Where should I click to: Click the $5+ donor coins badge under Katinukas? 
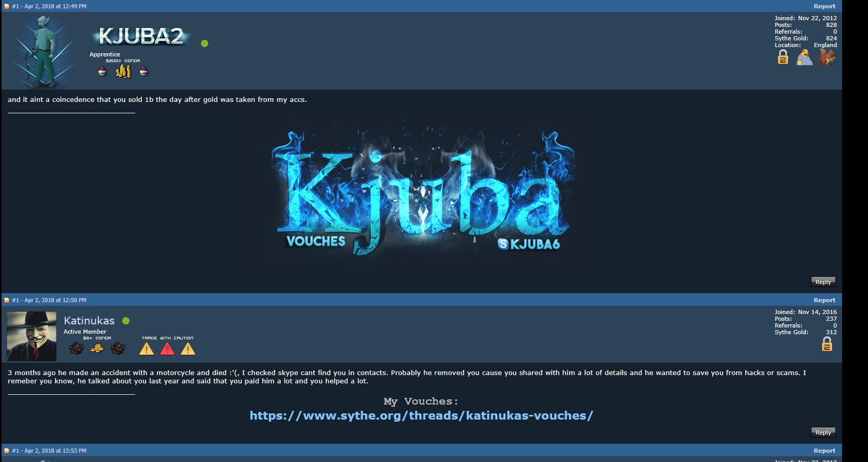(x=97, y=348)
